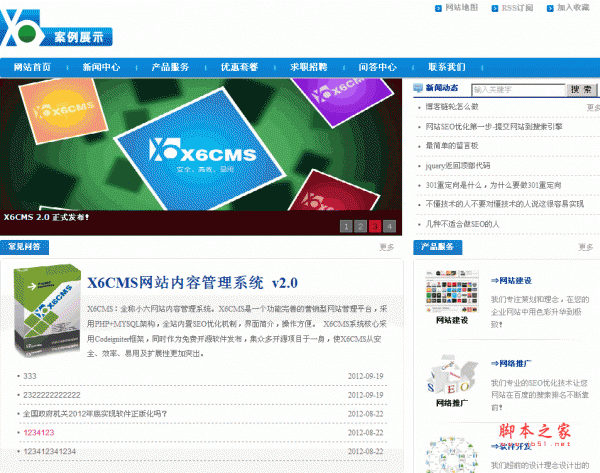
Task: Click the 常见问答 section tab
Action: [24, 247]
